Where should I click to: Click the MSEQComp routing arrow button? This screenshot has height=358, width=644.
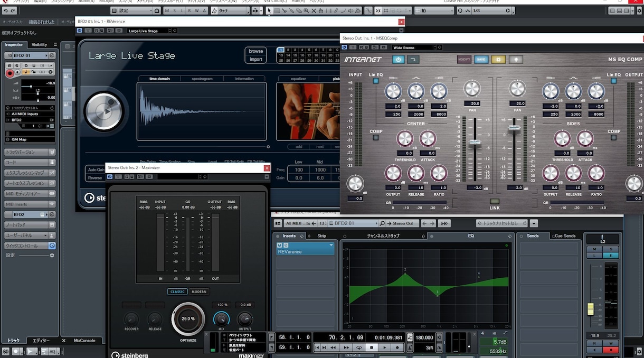coord(413,60)
